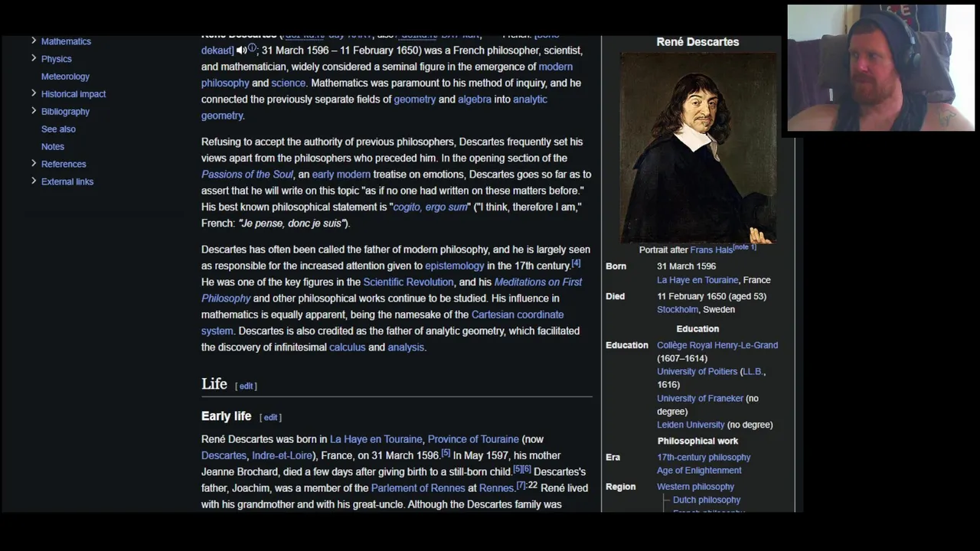The image size is (980, 551).
Task: Open citation footnote 4
Action: point(576,263)
